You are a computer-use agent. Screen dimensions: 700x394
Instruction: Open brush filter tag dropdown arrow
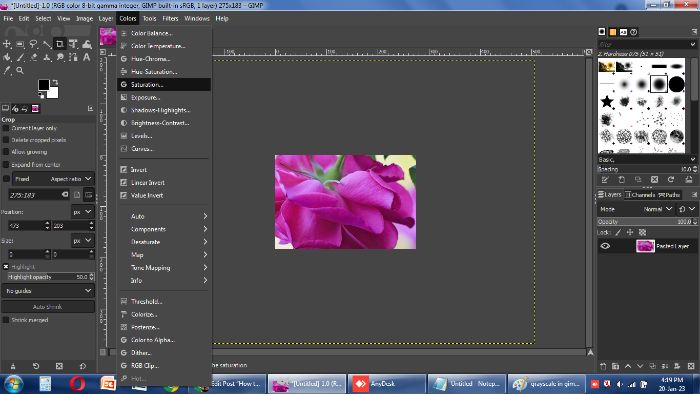pyautogui.click(x=692, y=44)
